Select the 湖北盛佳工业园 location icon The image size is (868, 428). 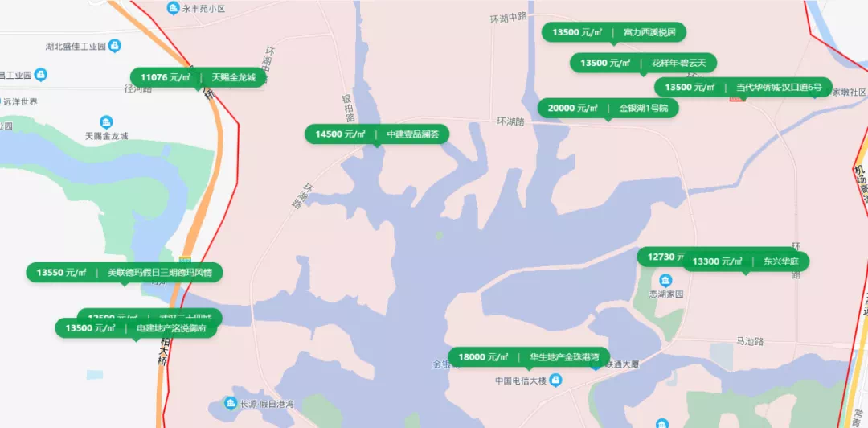click(x=115, y=46)
